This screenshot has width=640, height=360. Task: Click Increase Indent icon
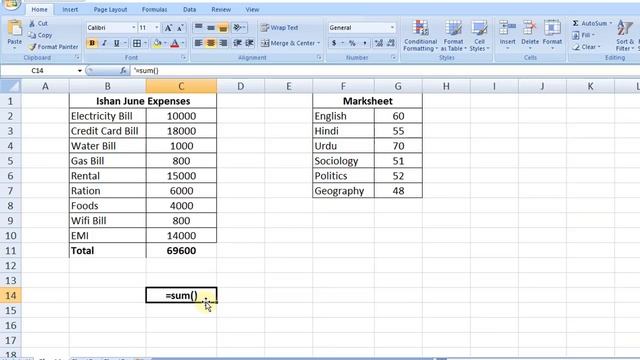[x=249, y=43]
